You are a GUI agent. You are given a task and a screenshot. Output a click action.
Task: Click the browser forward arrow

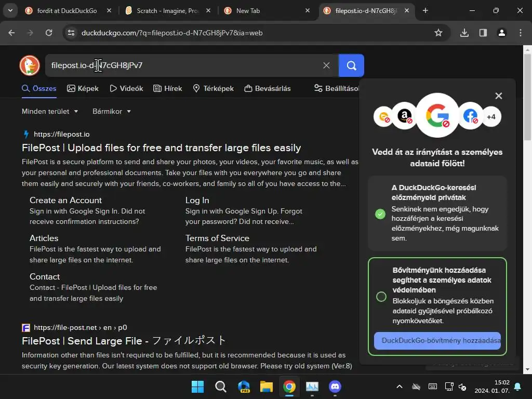tap(30, 33)
